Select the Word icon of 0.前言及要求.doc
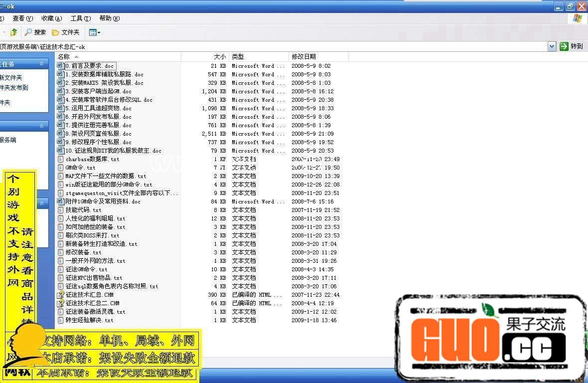The height and width of the screenshot is (383, 588). coord(60,66)
